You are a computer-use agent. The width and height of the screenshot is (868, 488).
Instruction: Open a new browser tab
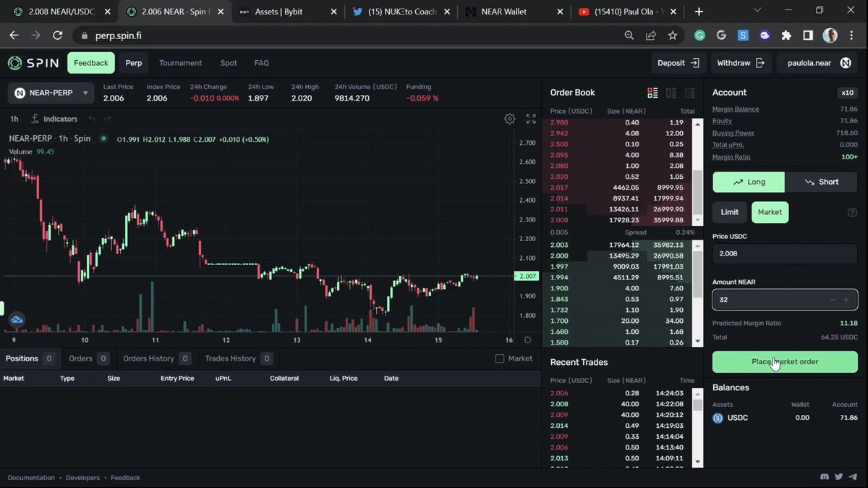[x=699, y=12]
